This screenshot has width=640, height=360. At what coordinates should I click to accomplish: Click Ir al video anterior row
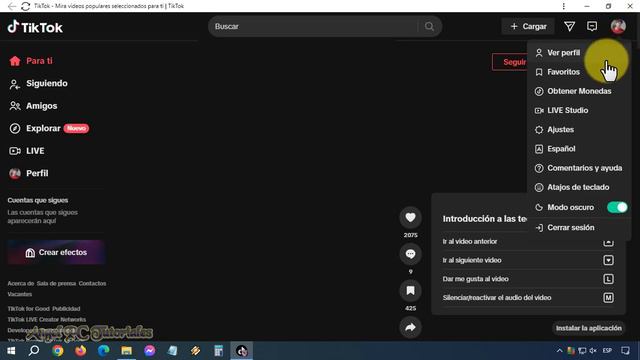click(x=528, y=241)
